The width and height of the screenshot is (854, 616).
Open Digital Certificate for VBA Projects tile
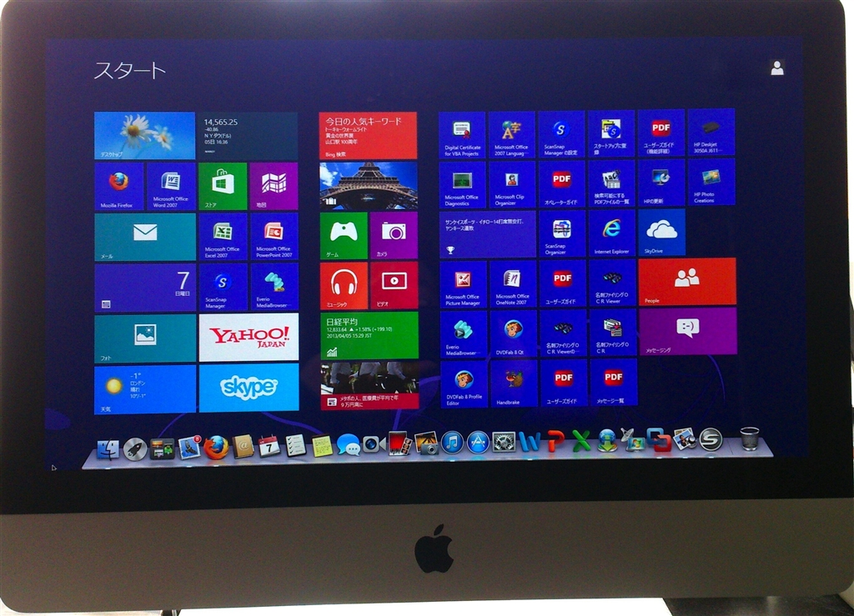pyautogui.click(x=462, y=135)
